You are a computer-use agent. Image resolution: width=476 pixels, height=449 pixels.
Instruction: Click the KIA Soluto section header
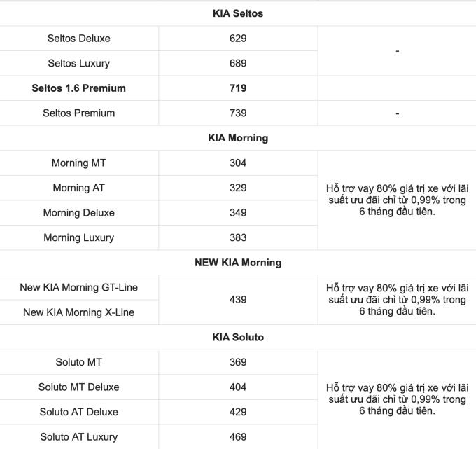pos(238,337)
